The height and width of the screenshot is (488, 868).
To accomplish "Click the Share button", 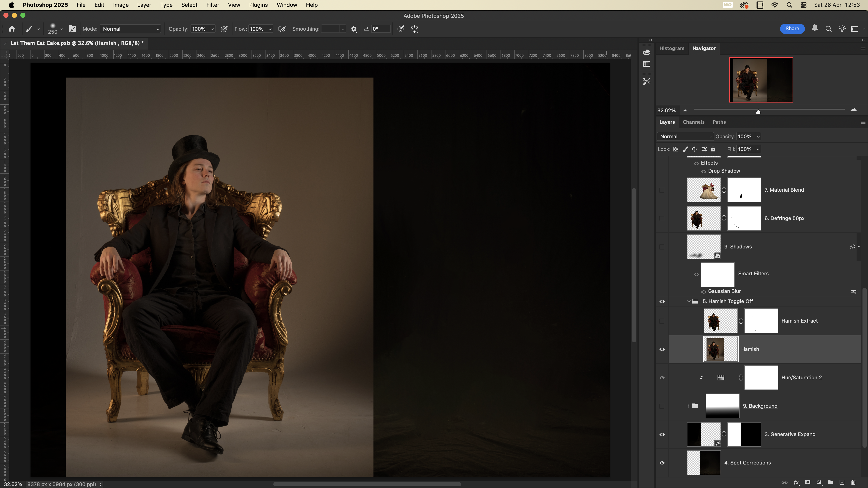I will [792, 29].
